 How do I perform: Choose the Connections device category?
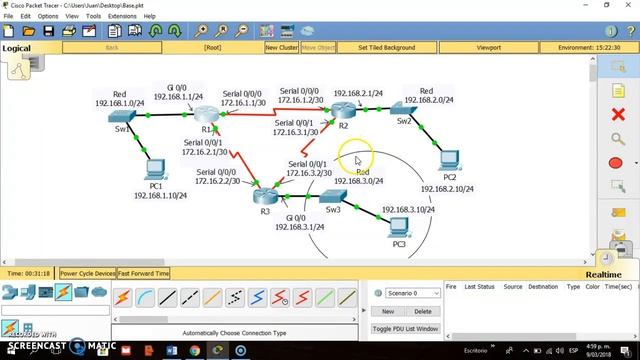coord(63,292)
